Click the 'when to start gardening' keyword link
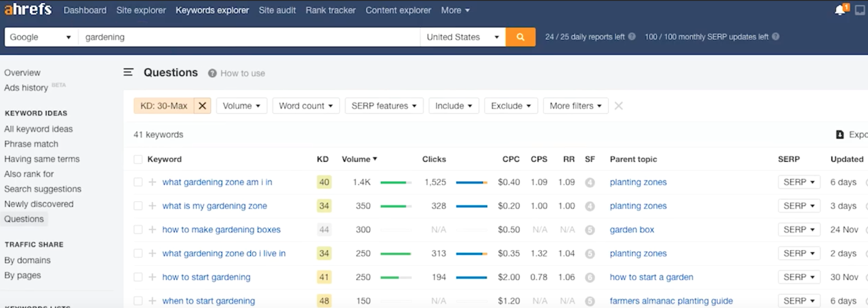Screen dimensions: 868x308 [x=208, y=301]
